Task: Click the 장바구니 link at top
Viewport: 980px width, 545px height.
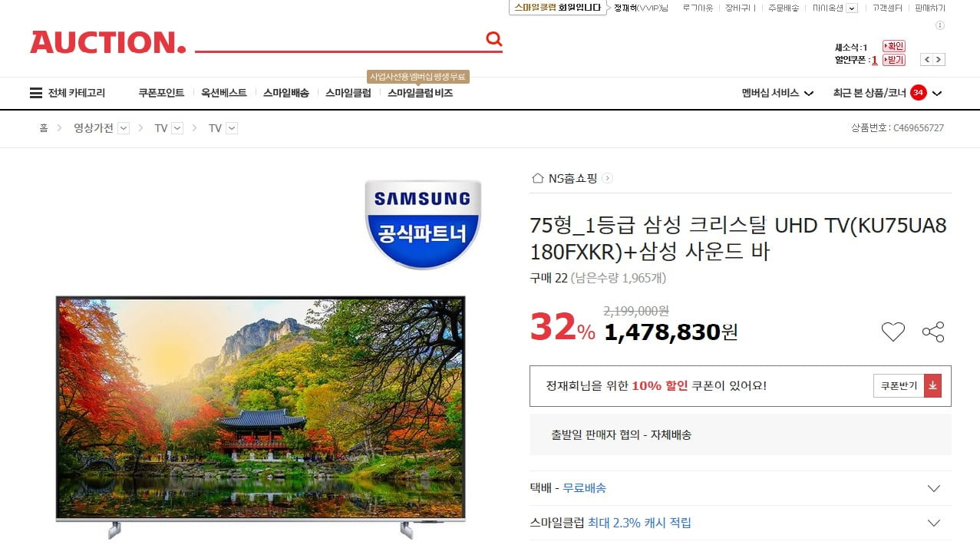Action: click(740, 8)
